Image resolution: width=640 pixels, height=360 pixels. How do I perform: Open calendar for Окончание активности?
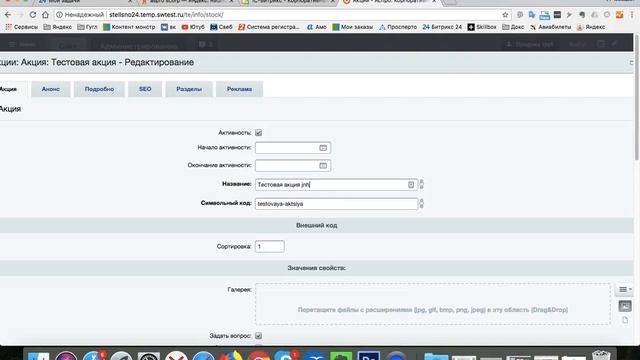pos(323,165)
